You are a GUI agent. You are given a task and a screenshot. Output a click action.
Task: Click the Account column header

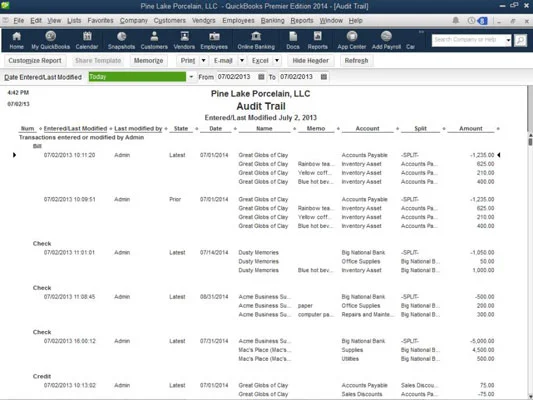tap(367, 128)
